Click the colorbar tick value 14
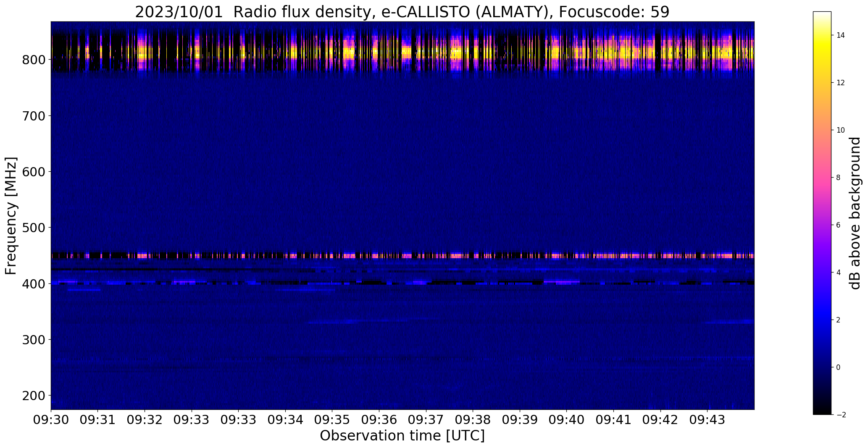The width and height of the screenshot is (868, 448). click(x=841, y=35)
